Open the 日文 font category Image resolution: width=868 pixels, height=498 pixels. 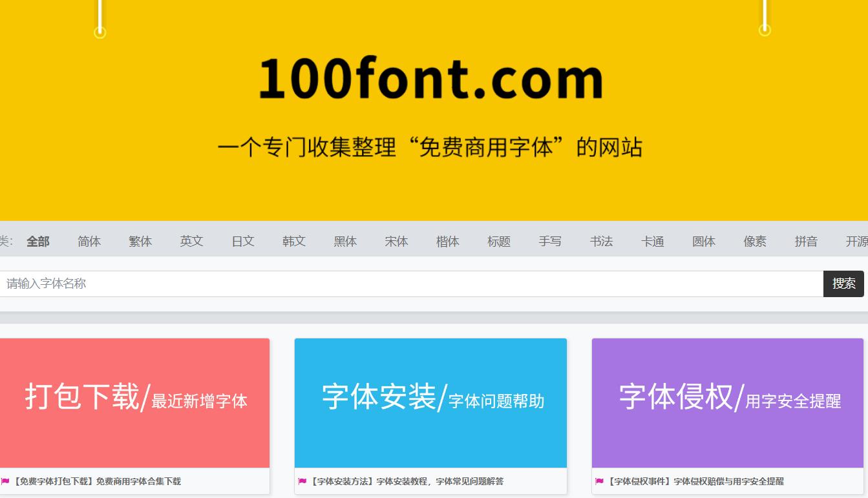click(242, 241)
